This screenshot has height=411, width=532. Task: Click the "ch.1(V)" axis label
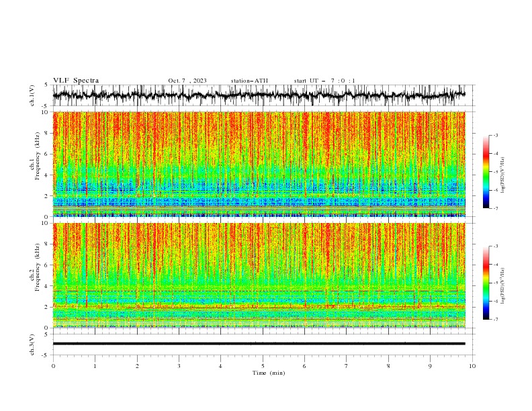32,95
